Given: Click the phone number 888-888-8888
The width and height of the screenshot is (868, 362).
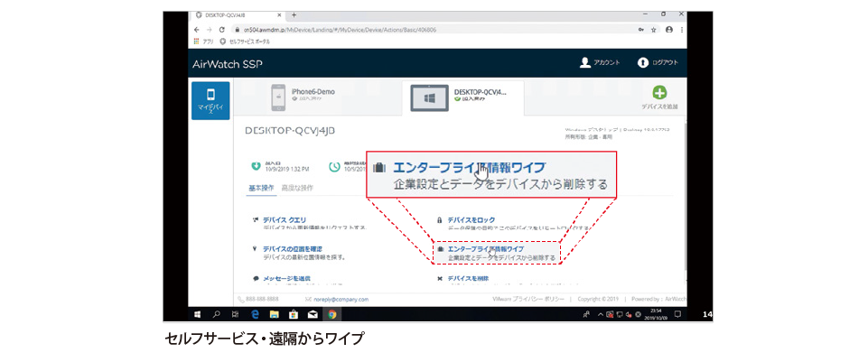Looking at the screenshot, I should pyautogui.click(x=263, y=299).
